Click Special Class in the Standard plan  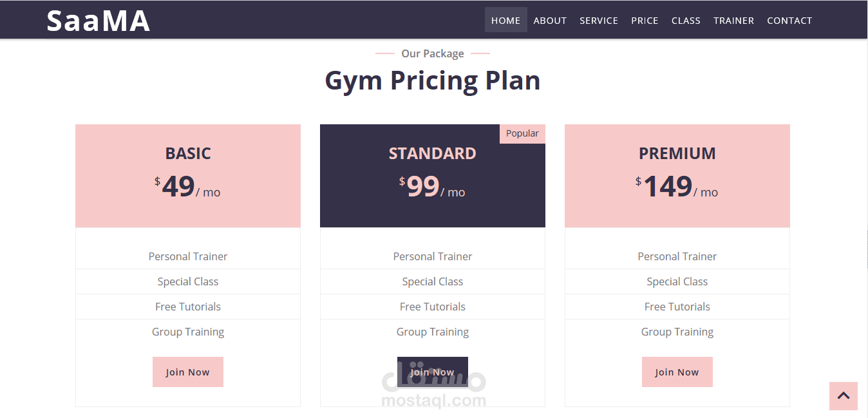[x=433, y=281]
